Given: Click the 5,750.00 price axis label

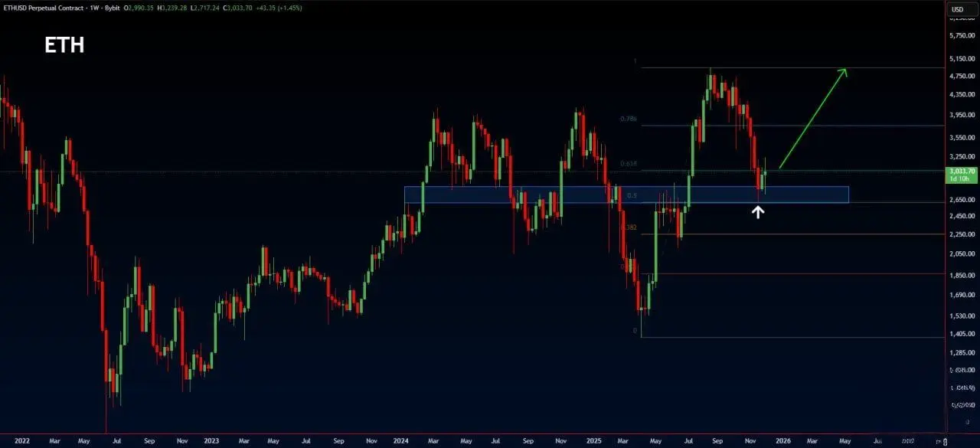Looking at the screenshot, I should 962,36.
